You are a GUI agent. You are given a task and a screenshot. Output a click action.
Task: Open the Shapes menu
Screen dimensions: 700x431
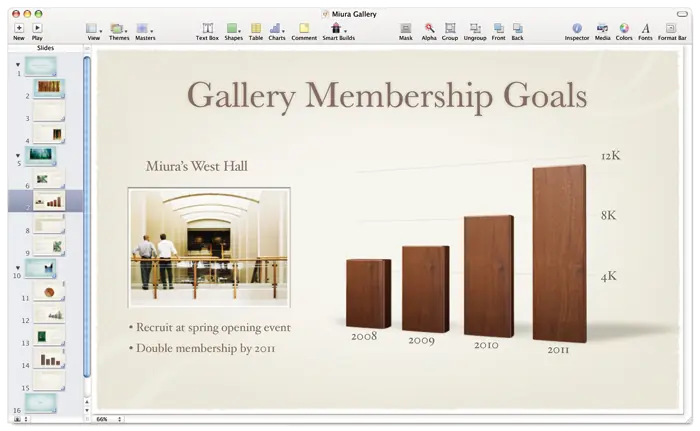pos(233,31)
